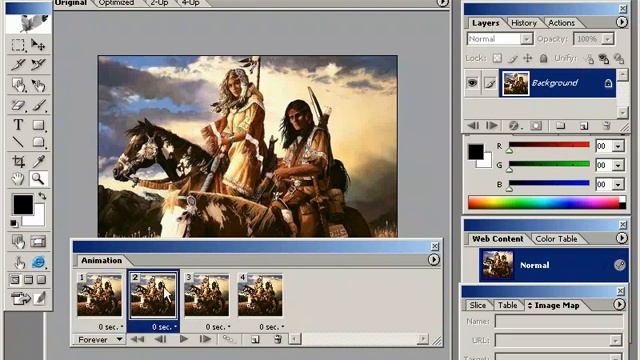This screenshot has height=360, width=640.
Task: Select the Type tool
Action: tap(18, 124)
